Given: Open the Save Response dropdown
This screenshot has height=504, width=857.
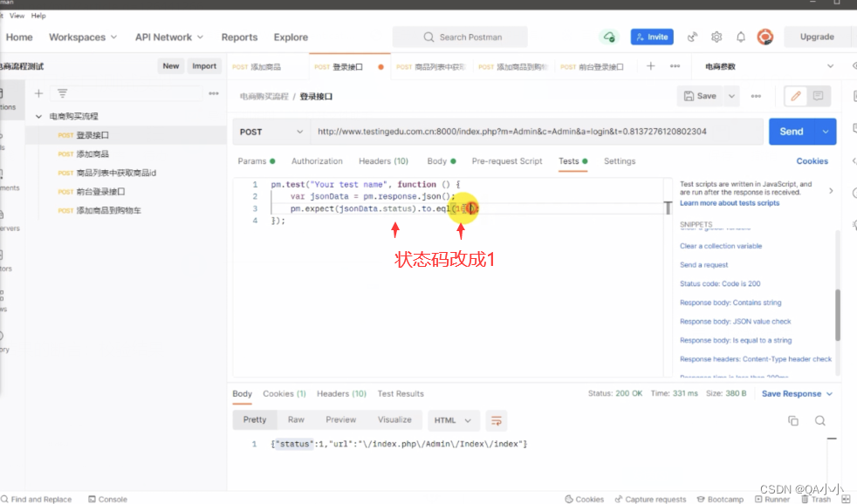Looking at the screenshot, I should [797, 394].
